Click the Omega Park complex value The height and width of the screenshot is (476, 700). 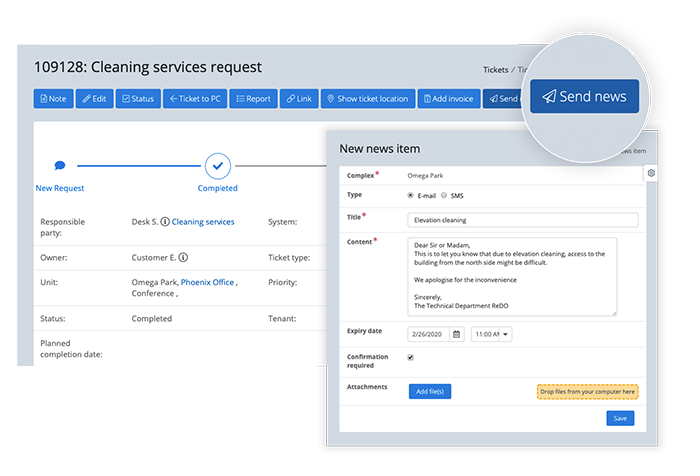(x=425, y=175)
